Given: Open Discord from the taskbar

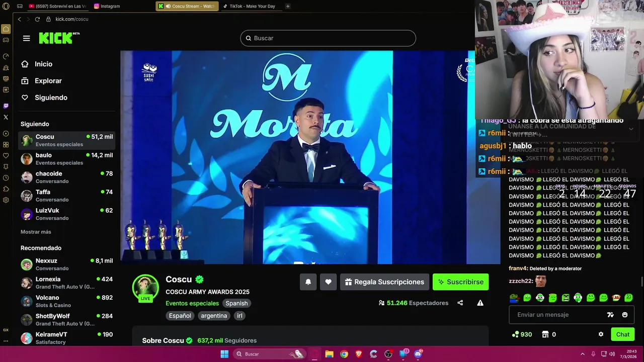Looking at the screenshot, I should click(418, 354).
